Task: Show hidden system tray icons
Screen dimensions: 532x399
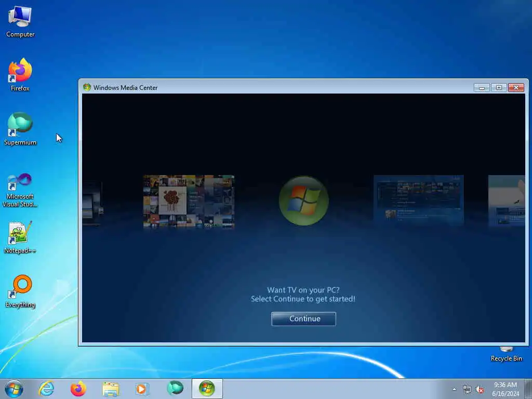Action: 454,389
